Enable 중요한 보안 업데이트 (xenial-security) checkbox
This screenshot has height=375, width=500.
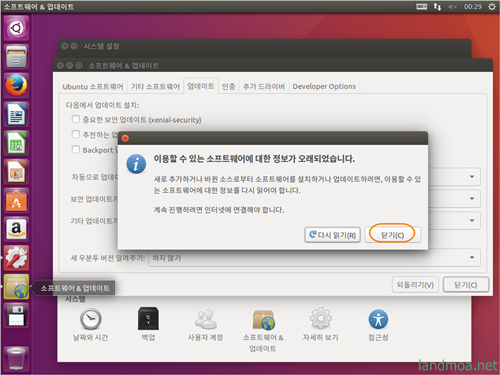pyautogui.click(x=76, y=119)
